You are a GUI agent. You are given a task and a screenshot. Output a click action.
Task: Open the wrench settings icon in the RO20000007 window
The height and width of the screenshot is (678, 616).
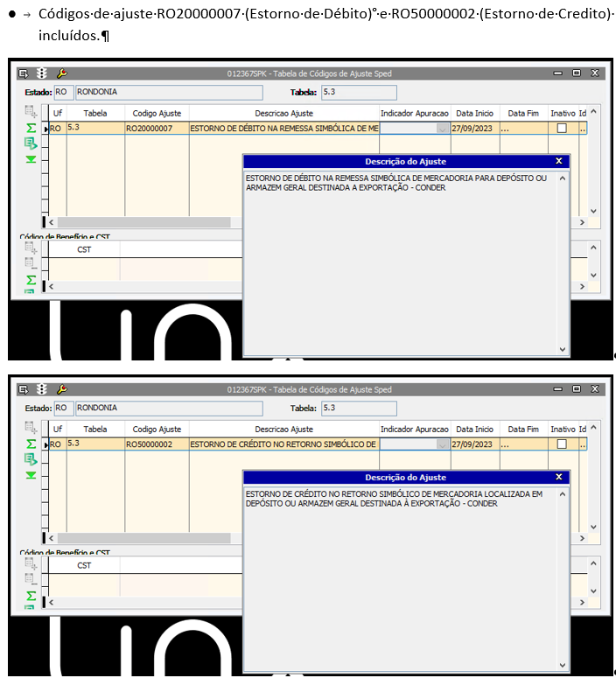tap(62, 73)
